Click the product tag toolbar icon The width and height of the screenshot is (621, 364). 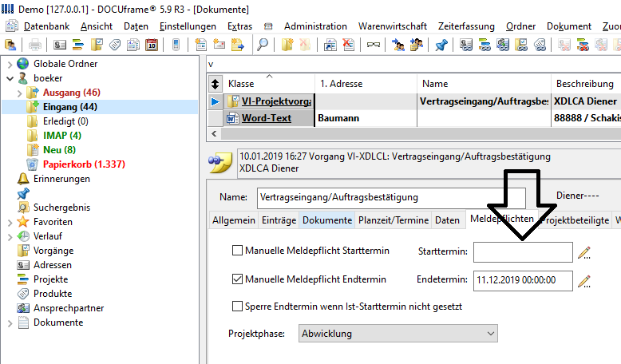pos(115,45)
